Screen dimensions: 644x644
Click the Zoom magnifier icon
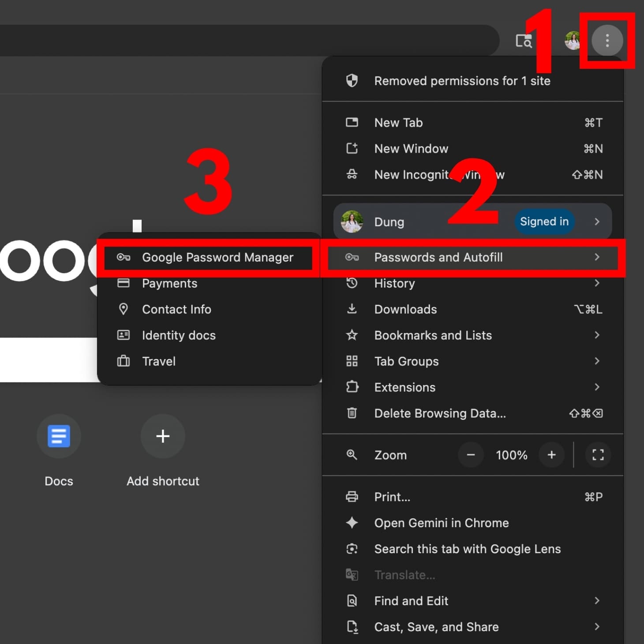352,455
